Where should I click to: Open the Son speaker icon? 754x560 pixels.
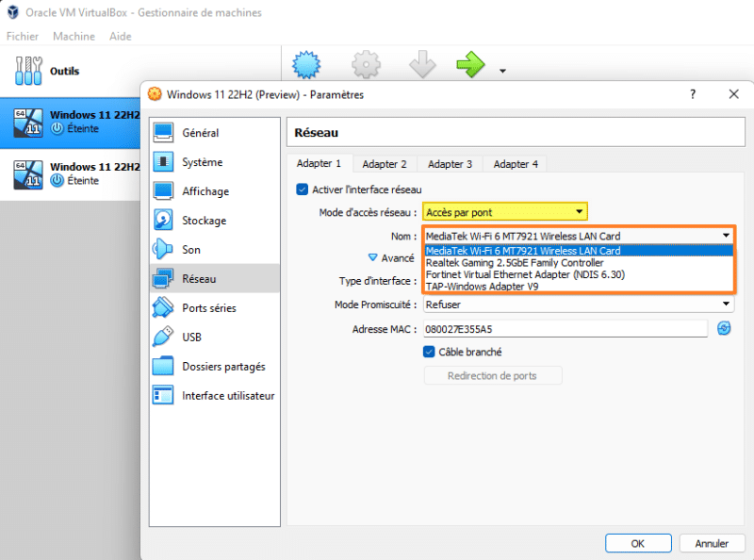[164, 250]
